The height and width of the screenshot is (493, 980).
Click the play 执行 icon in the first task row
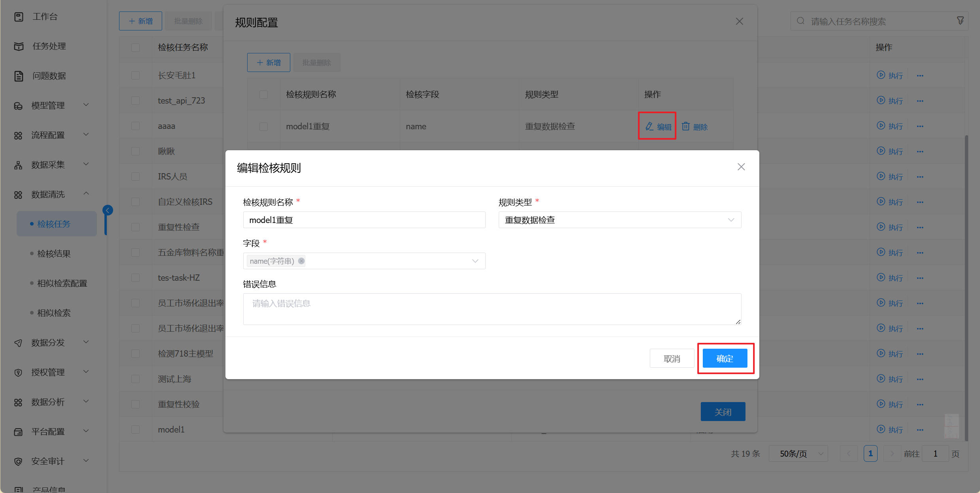(881, 75)
